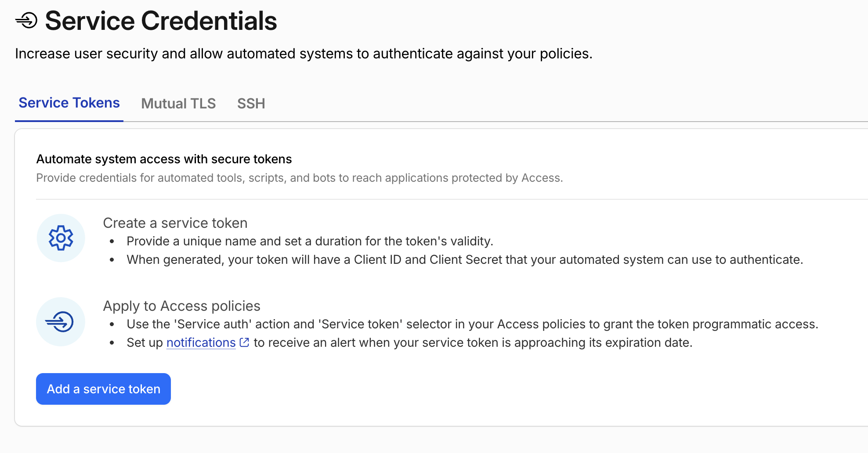Click the gear icon beside Create a service token

tap(61, 238)
